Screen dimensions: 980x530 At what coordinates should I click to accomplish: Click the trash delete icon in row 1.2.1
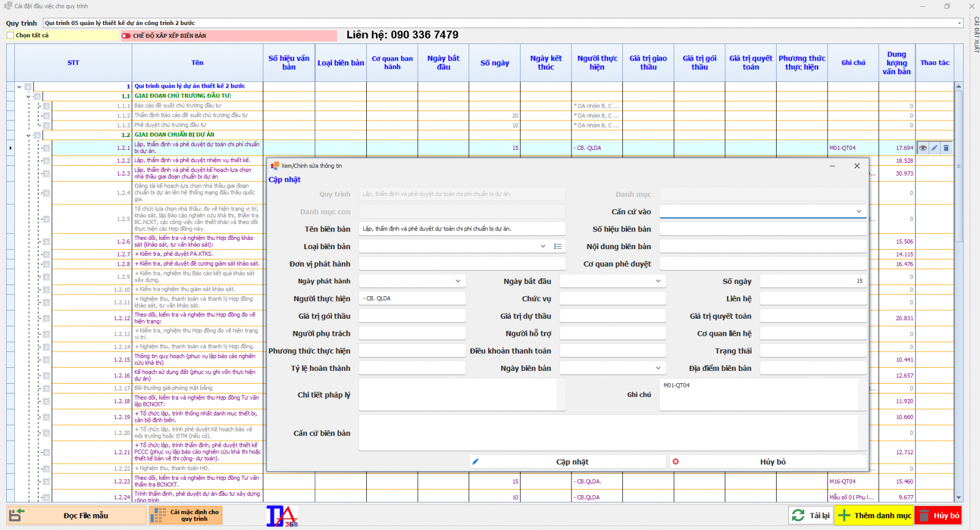coord(946,148)
